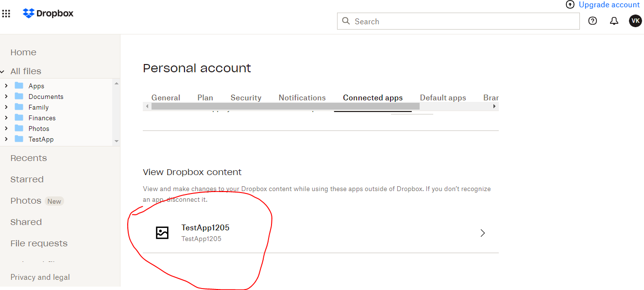Open the help question mark icon
Screen dimensions: 644x290
pyautogui.click(x=593, y=21)
